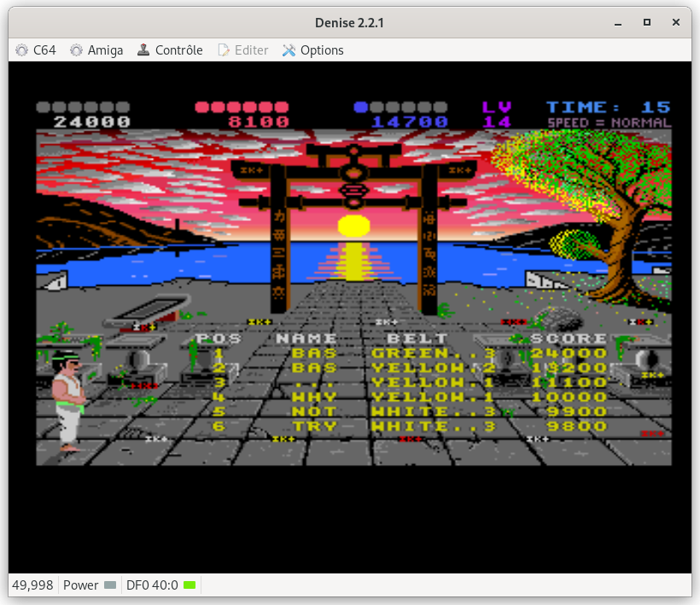Click the name "NOT" in the ranking

[x=314, y=412]
